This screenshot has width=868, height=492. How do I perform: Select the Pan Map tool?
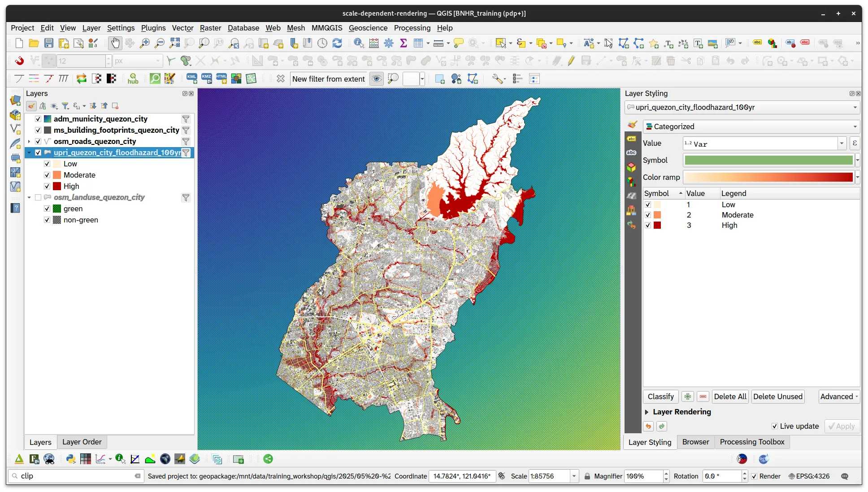point(115,43)
